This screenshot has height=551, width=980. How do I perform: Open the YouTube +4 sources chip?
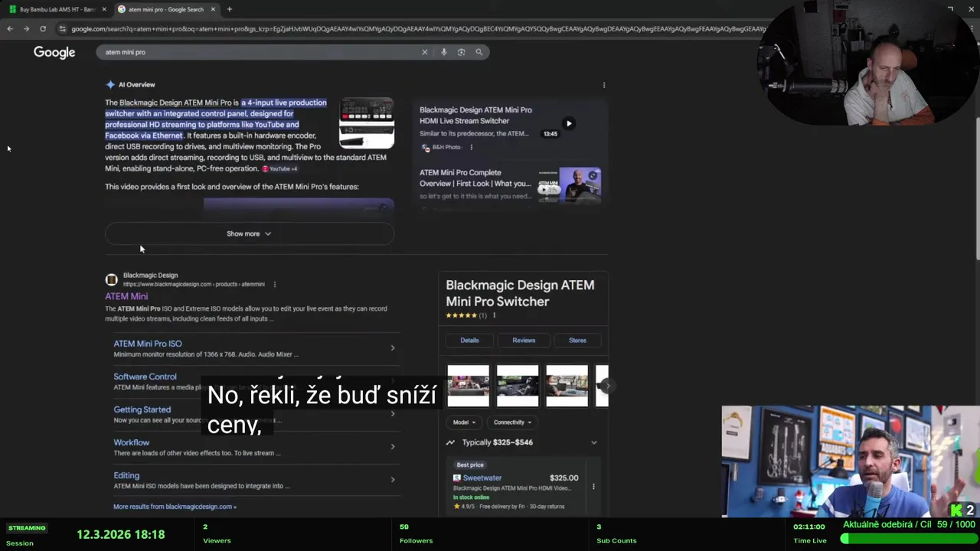279,168
